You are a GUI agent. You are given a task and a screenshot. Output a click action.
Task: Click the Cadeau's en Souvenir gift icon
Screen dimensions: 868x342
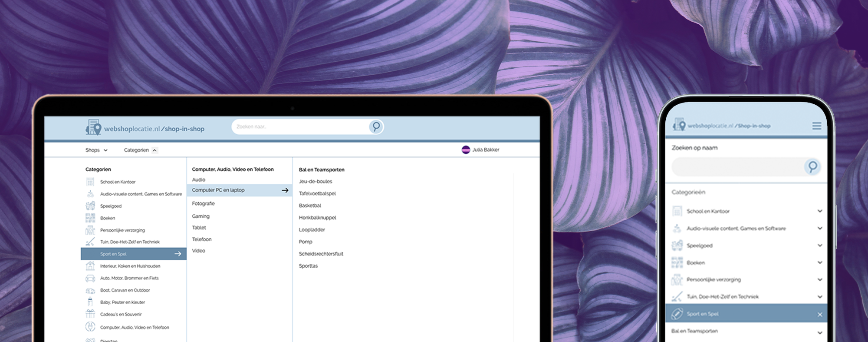[x=90, y=314]
